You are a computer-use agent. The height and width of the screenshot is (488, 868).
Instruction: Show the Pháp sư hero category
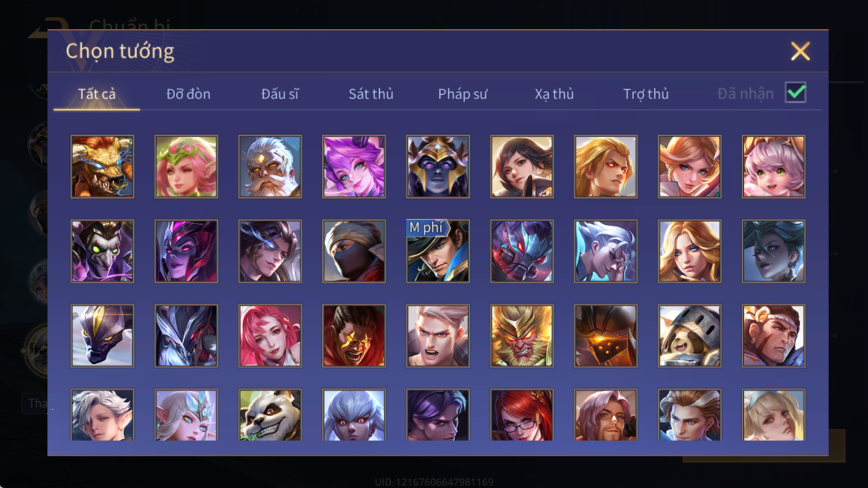(462, 94)
